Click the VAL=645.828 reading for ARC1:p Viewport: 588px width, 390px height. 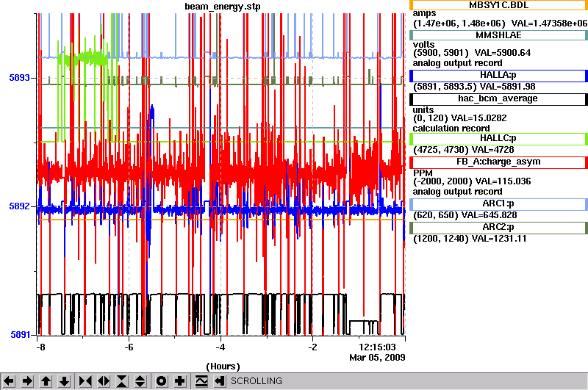pyautogui.click(x=489, y=215)
